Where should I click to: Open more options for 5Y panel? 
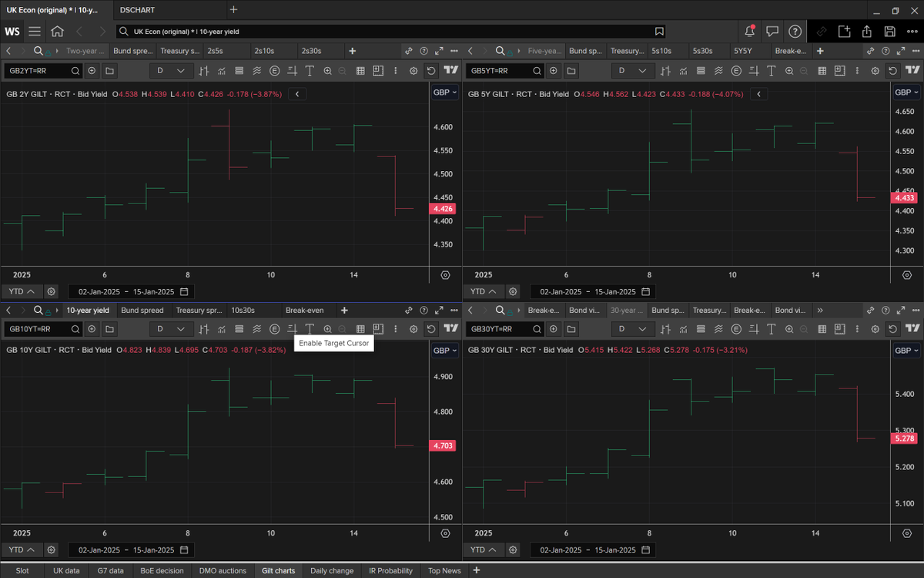[916, 51]
